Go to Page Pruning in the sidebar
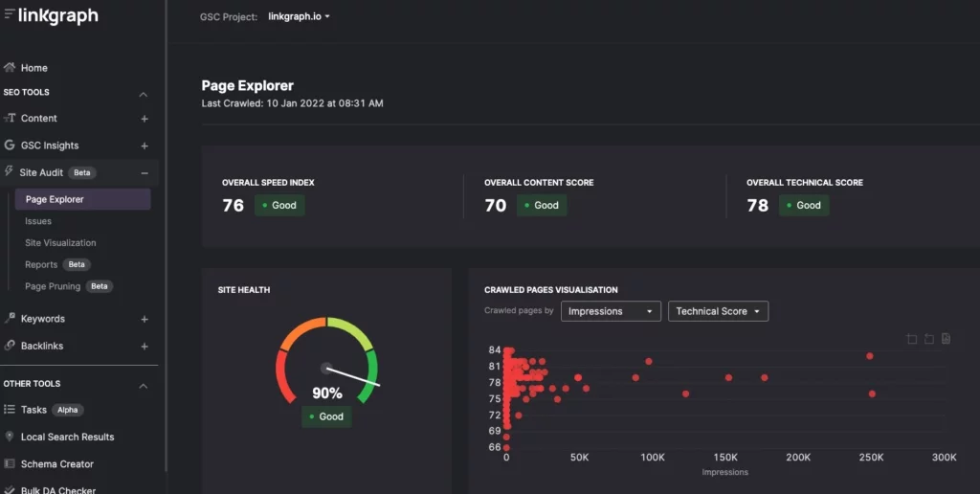 point(53,286)
